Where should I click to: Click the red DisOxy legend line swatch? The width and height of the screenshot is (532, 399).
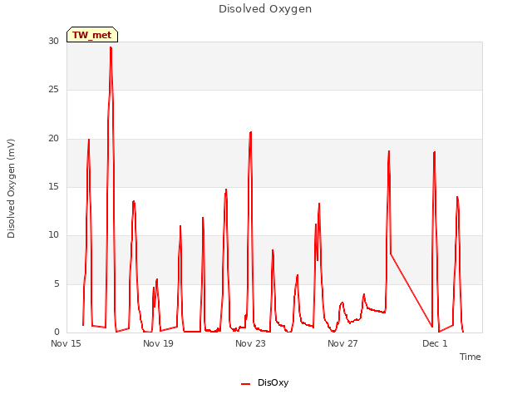coord(245,384)
